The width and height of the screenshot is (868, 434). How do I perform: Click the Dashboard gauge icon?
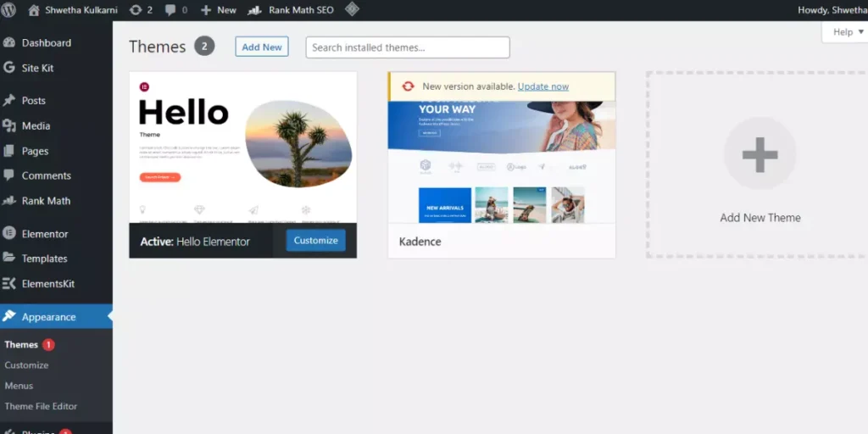[8, 42]
